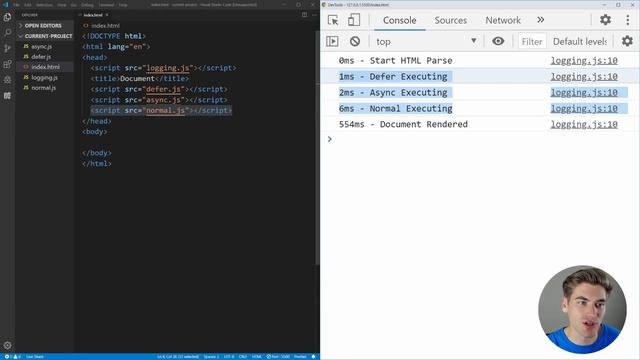This screenshot has height=360, width=640.
Task: Open normal.js in the file explorer
Action: click(43, 88)
